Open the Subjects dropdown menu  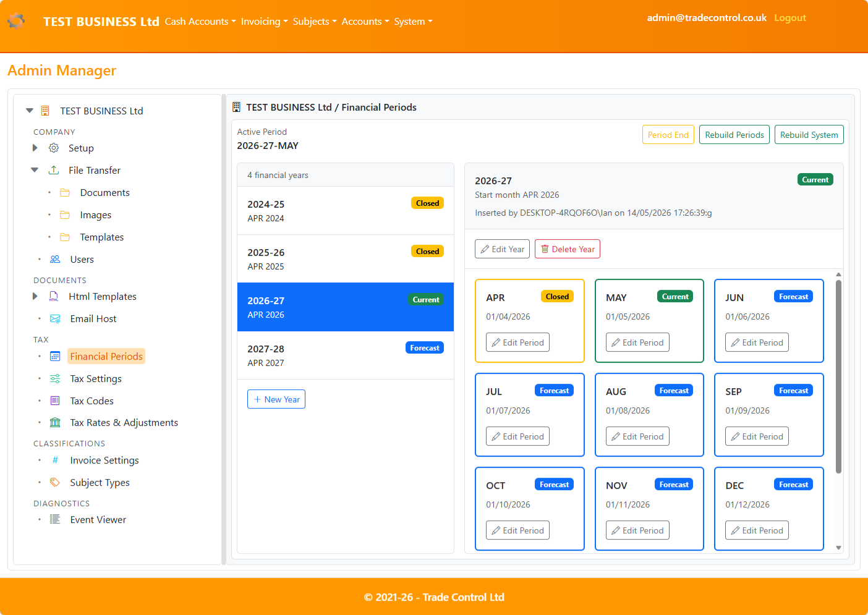click(315, 21)
